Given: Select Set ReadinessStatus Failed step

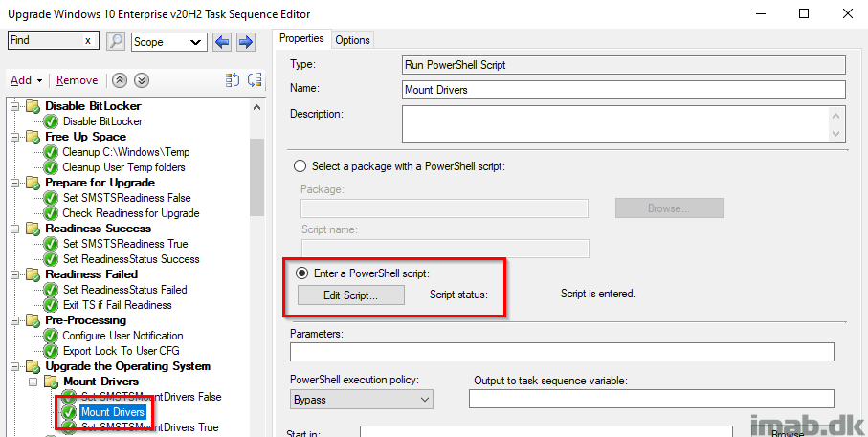Looking at the screenshot, I should (x=125, y=290).
